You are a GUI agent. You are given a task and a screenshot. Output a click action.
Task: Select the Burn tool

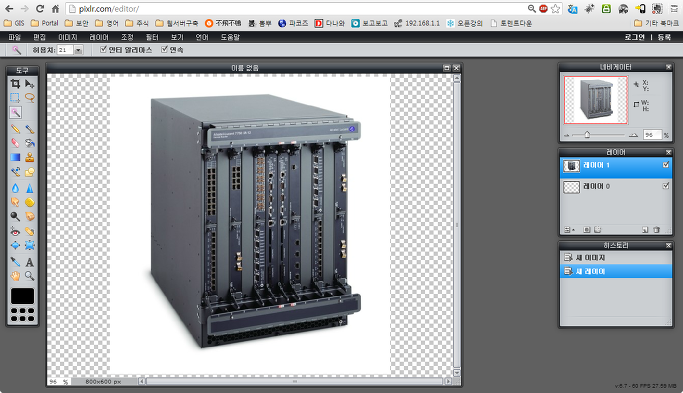click(30, 217)
